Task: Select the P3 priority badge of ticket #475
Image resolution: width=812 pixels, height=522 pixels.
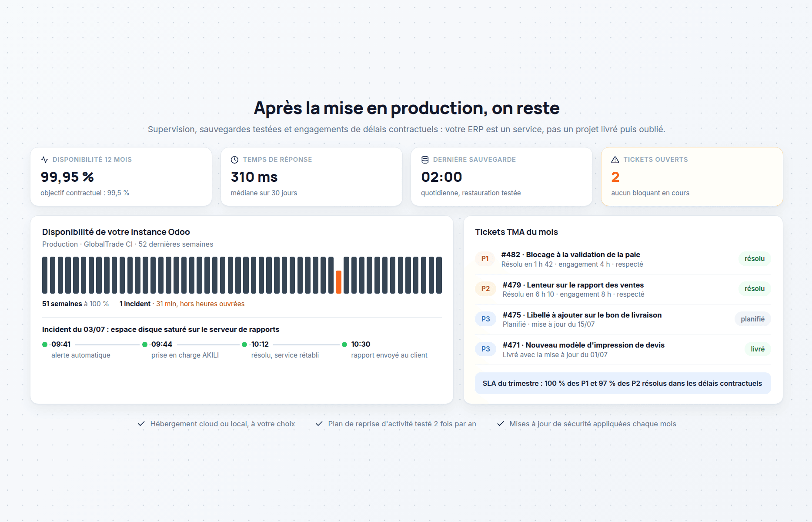Action: (x=485, y=319)
